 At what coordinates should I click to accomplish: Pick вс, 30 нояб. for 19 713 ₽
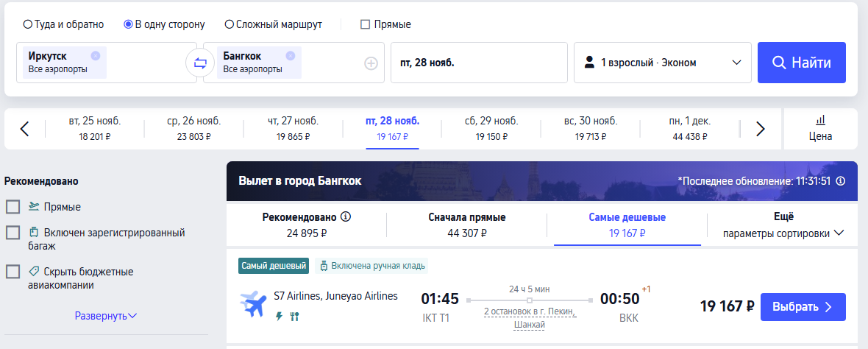(x=590, y=129)
